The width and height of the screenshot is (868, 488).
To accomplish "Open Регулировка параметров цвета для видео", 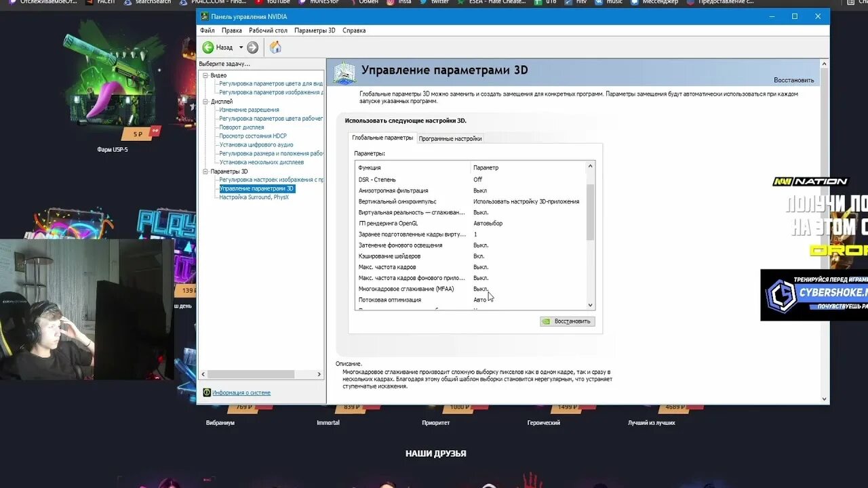I will point(271,83).
